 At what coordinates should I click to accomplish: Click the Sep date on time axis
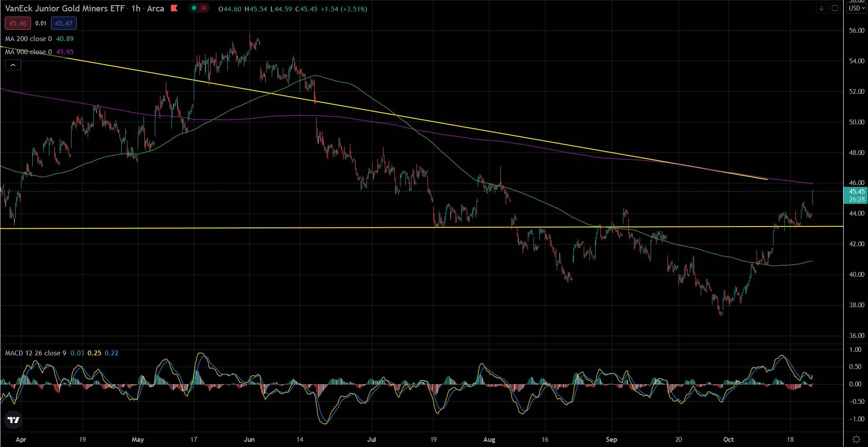[612, 440]
